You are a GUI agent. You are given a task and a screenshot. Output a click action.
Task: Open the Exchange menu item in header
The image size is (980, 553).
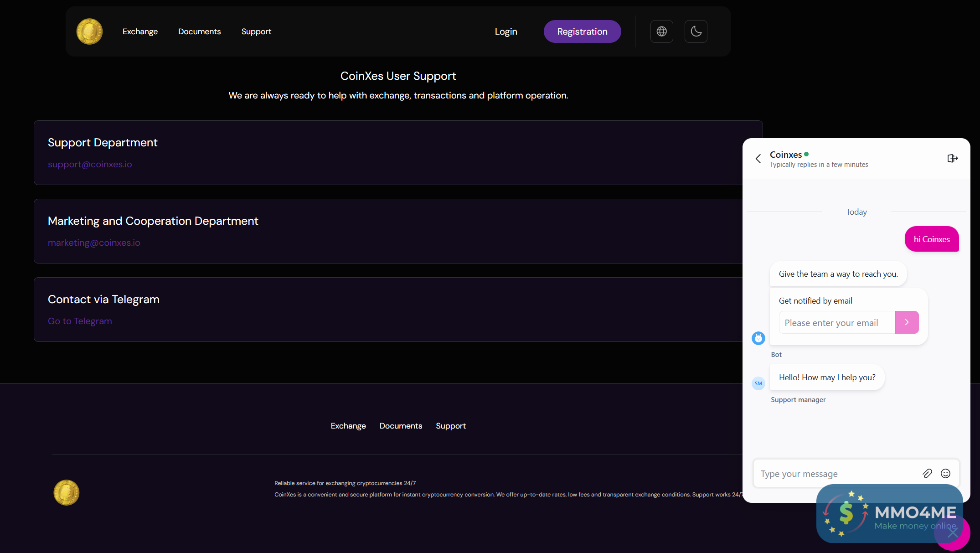click(140, 31)
